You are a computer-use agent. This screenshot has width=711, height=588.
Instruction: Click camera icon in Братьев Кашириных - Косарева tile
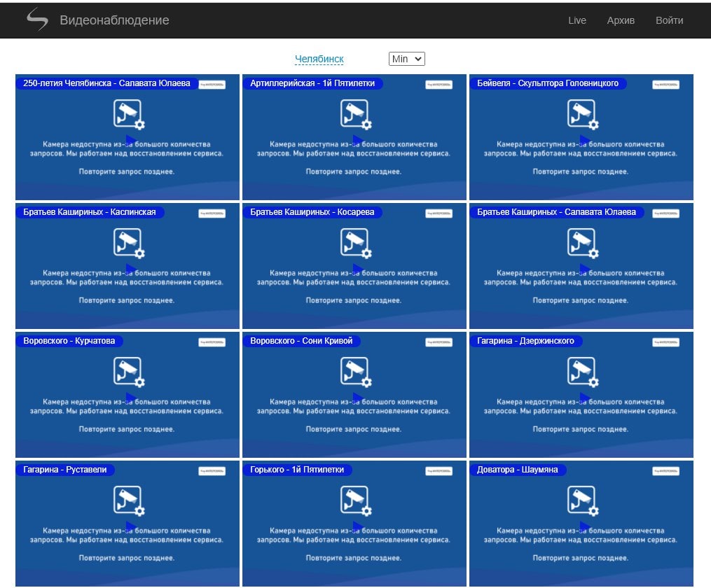click(356, 244)
